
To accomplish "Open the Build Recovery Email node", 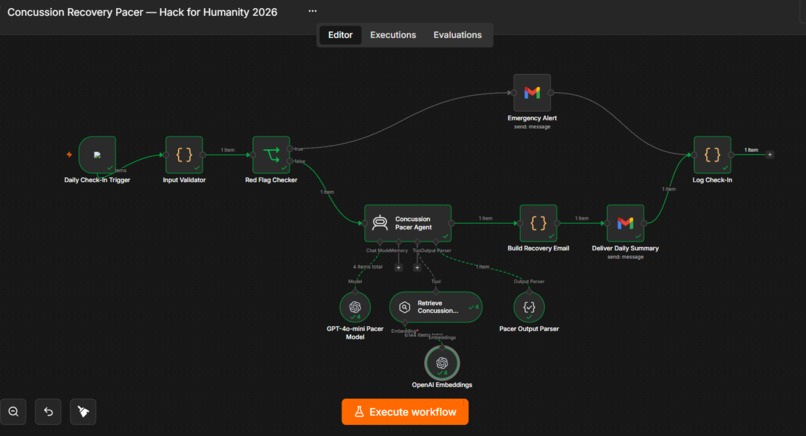I will click(x=538, y=223).
